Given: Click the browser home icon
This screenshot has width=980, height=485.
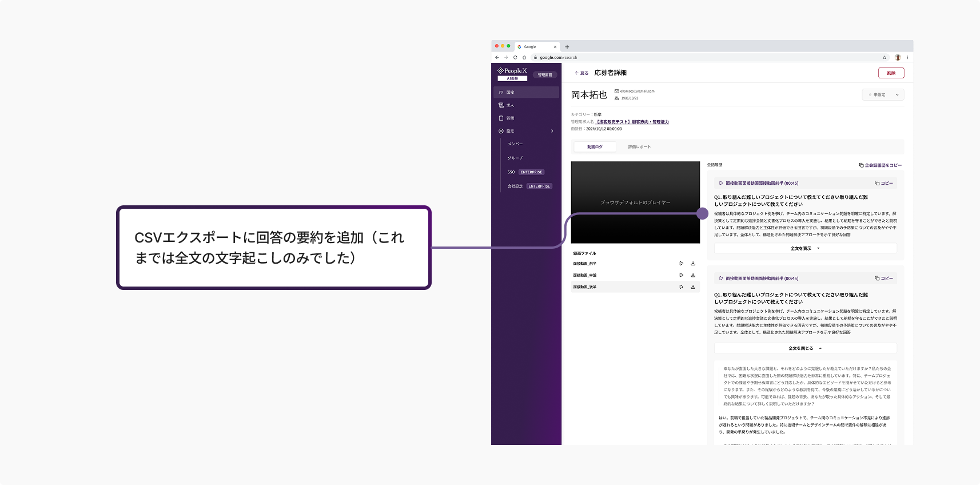Looking at the screenshot, I should coord(524,57).
